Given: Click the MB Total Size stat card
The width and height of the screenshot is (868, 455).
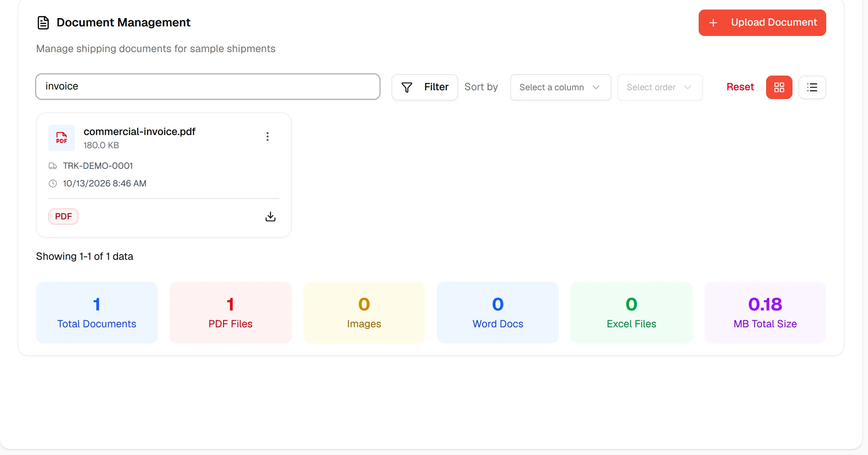Looking at the screenshot, I should click(765, 313).
